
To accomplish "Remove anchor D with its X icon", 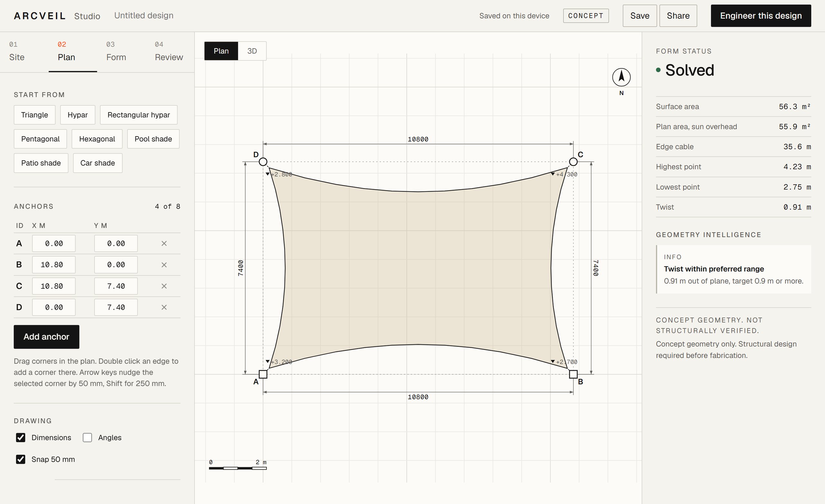I will tap(164, 307).
